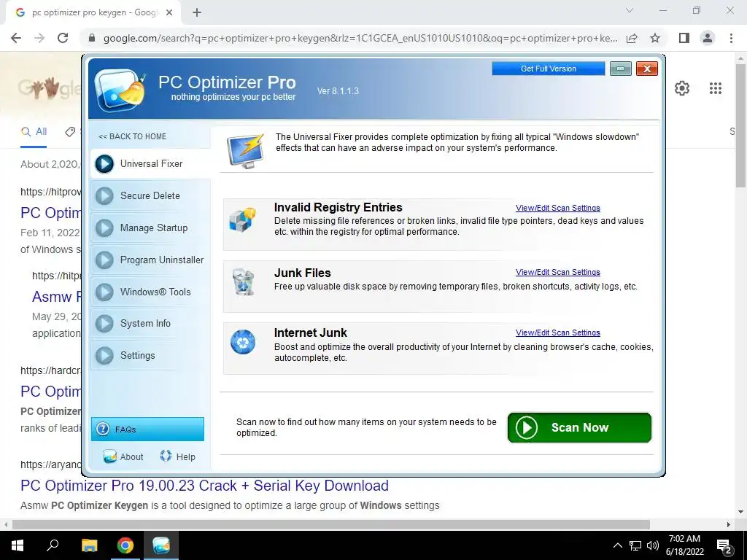Open the volume control in tray

pos(653,545)
